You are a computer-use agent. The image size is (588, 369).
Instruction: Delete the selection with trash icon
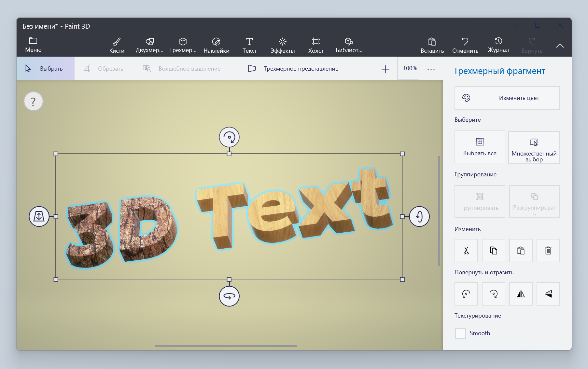(x=548, y=251)
